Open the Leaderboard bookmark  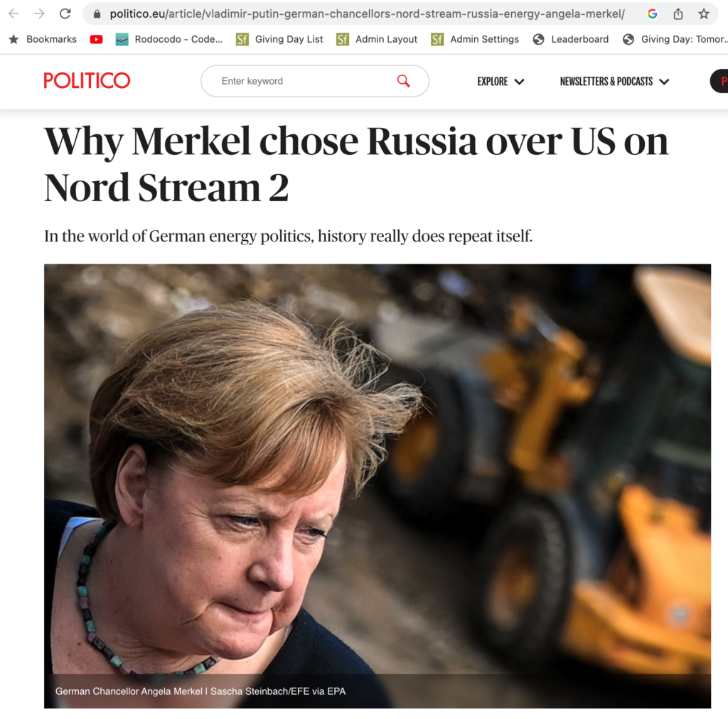click(x=571, y=39)
